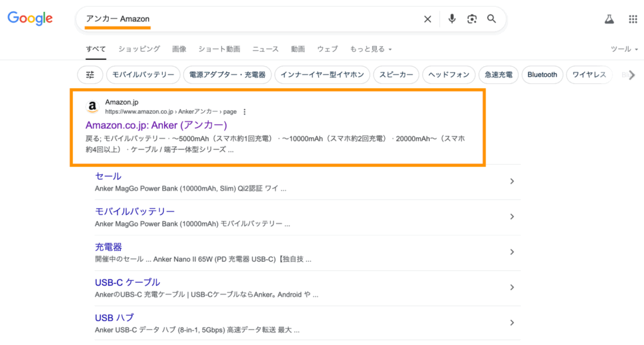Open the セール sitelink
This screenshot has width=644, height=345.
point(108,176)
